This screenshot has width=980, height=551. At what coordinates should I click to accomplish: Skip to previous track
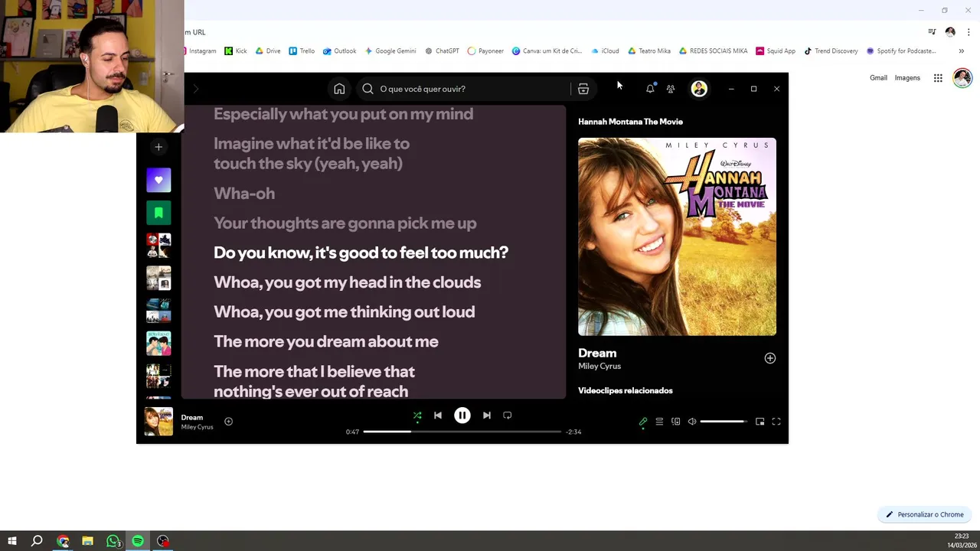click(438, 416)
